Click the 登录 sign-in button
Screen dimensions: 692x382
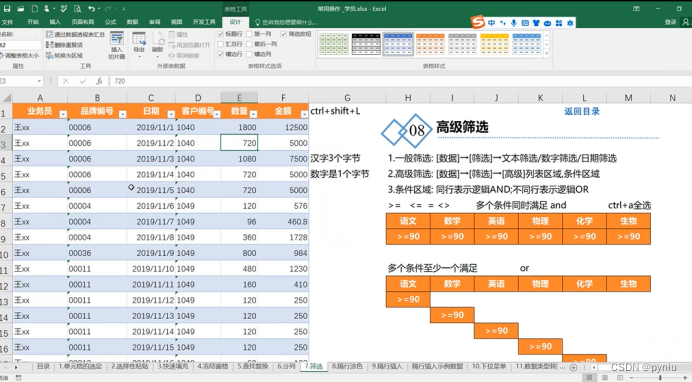[x=670, y=22]
